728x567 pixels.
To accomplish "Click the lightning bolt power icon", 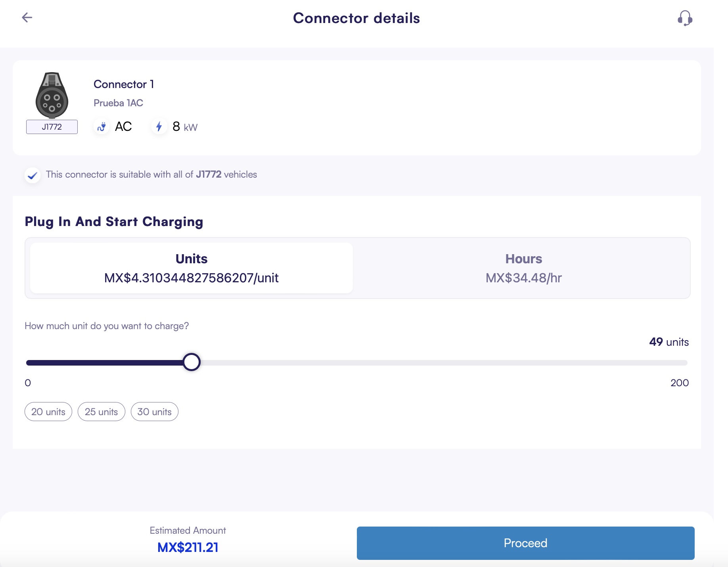I will (159, 126).
